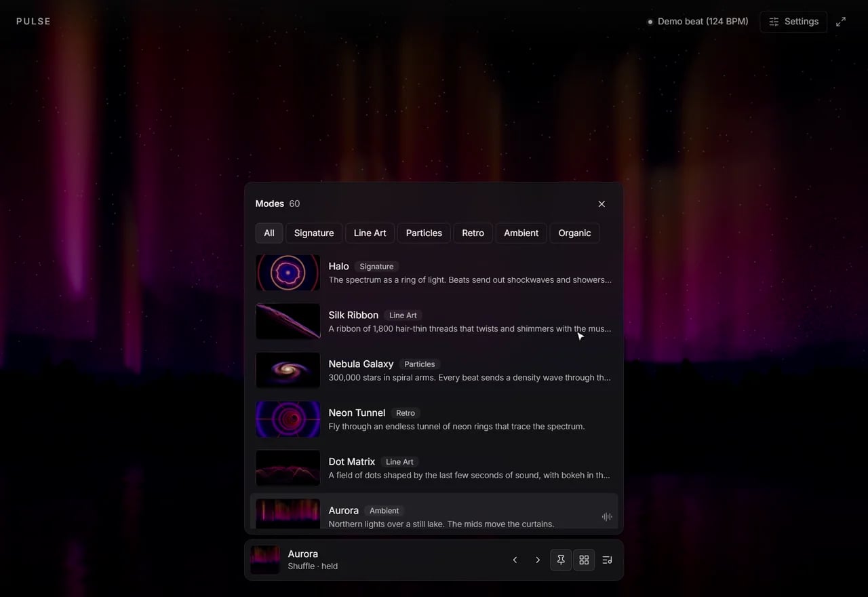Click the Modes 60 heading
868x597 pixels.
277,204
